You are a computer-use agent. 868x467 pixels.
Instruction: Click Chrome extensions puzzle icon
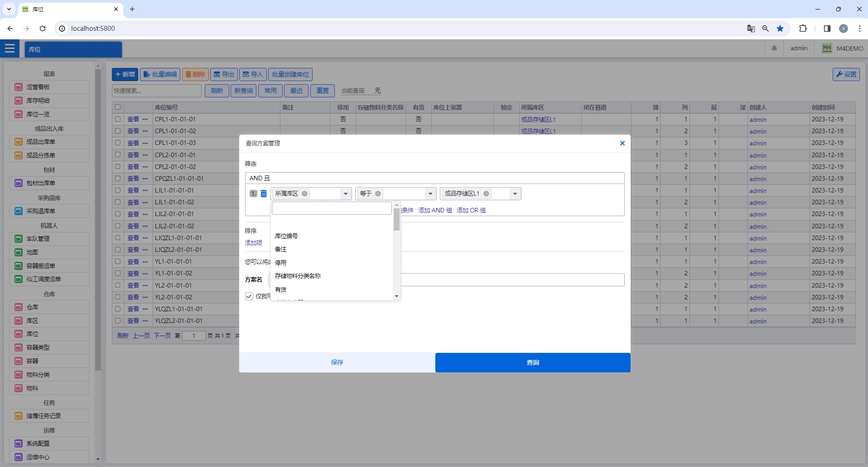click(x=803, y=29)
